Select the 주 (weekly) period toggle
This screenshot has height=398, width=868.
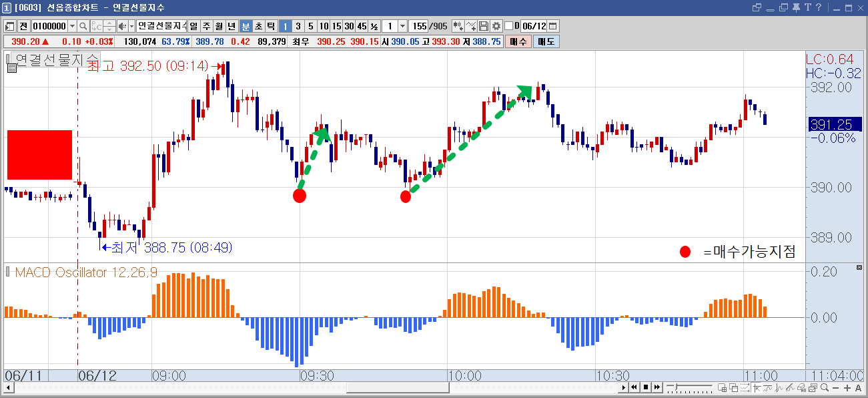coord(206,26)
